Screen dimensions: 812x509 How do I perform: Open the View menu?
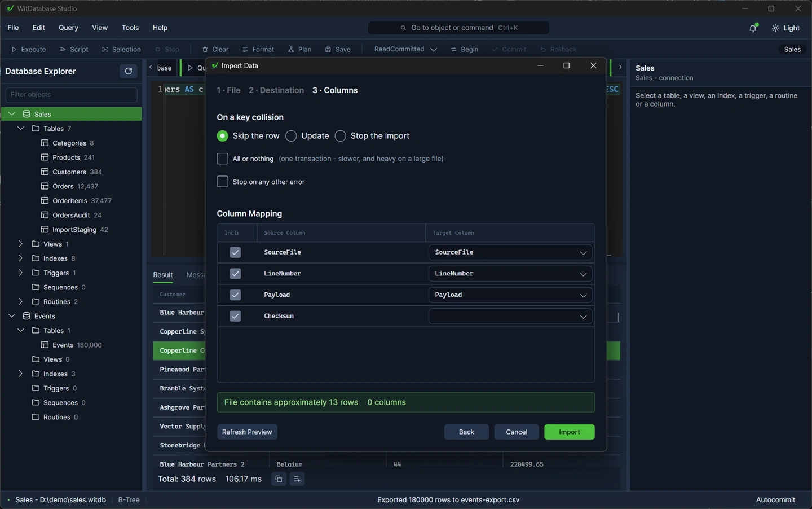pos(100,28)
